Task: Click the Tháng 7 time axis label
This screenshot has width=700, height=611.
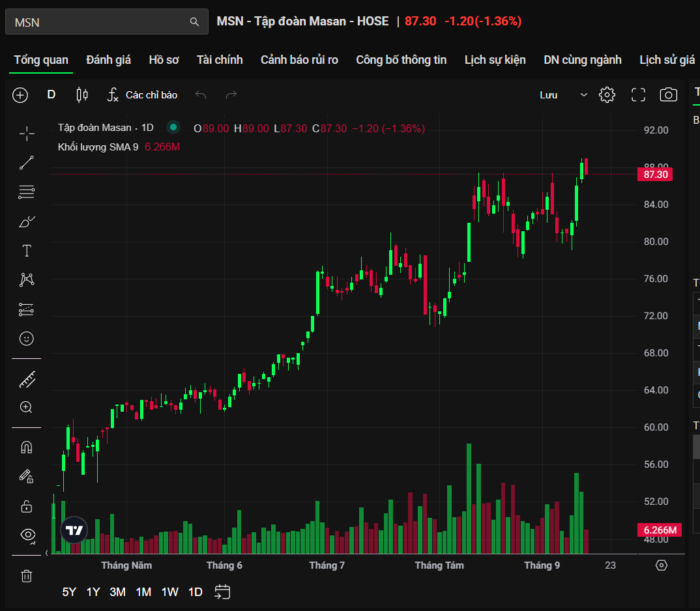Action: click(x=327, y=565)
